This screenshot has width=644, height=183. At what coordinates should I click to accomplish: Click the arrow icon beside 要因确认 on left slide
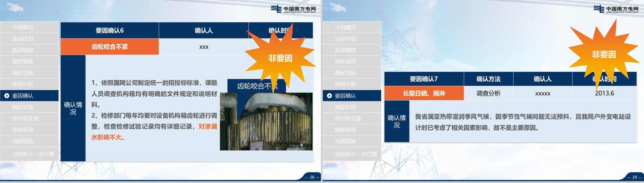7,96
